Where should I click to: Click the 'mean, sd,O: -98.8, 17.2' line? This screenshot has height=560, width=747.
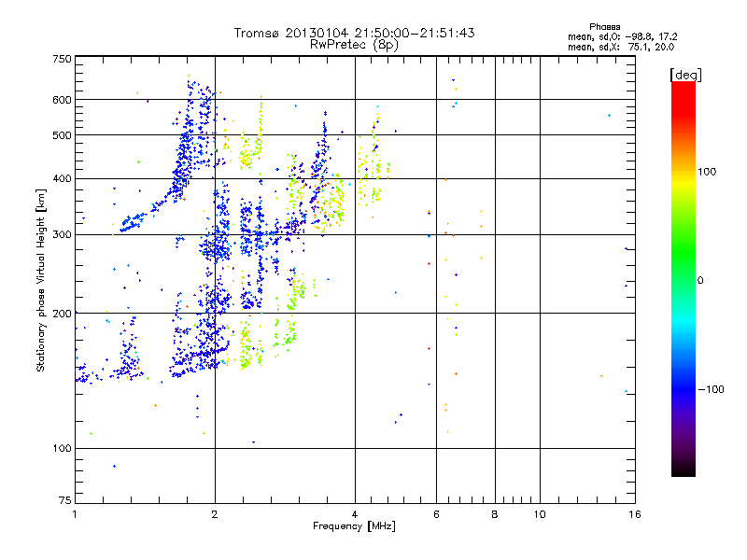(622, 36)
